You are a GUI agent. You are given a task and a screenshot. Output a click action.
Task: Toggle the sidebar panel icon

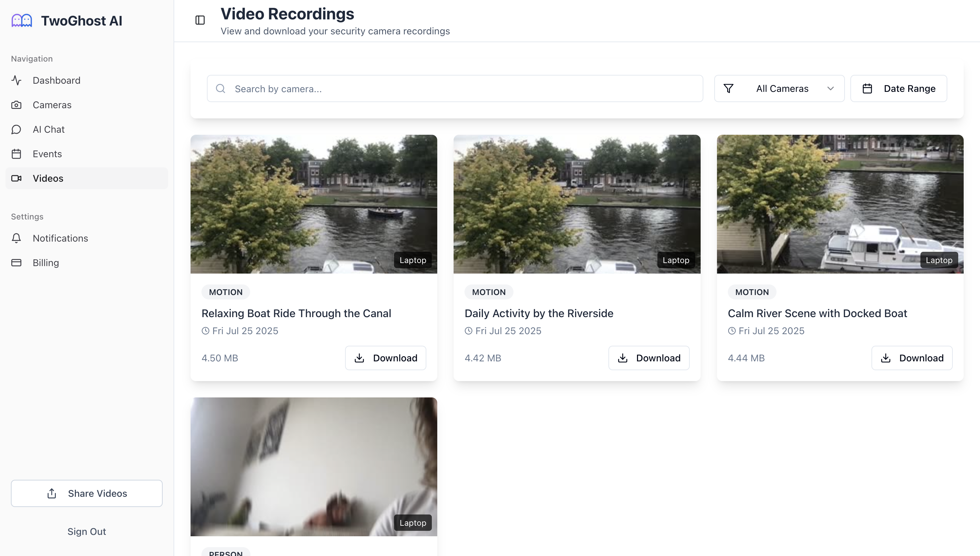tap(200, 20)
